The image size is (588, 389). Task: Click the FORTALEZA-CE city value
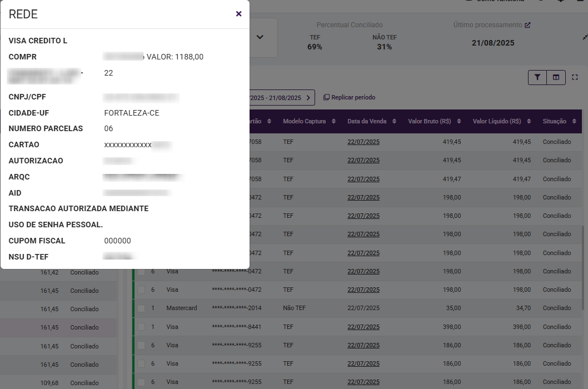pyautogui.click(x=132, y=113)
